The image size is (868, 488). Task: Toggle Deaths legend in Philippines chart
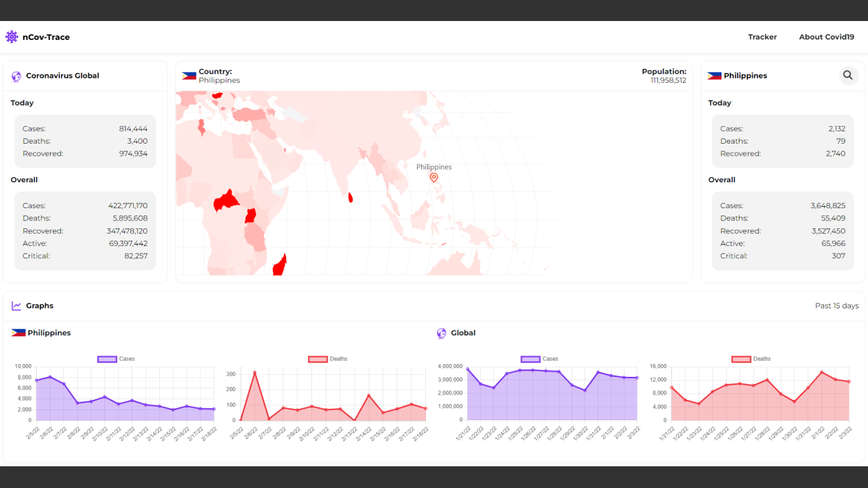tap(328, 359)
